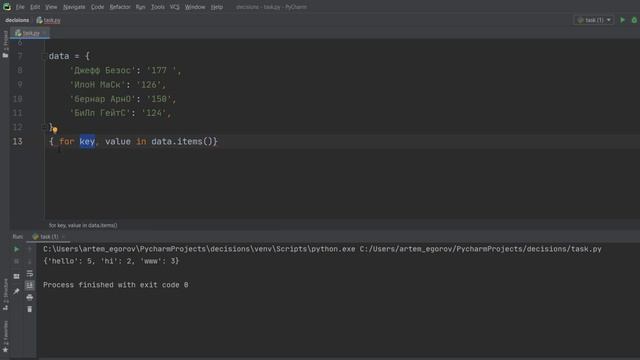Click the 'Бернар Арно' string on line 10

point(102,99)
